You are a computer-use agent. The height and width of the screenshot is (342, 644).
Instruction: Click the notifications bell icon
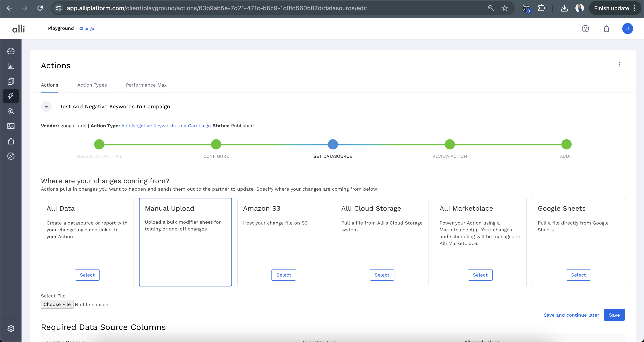coord(606,29)
